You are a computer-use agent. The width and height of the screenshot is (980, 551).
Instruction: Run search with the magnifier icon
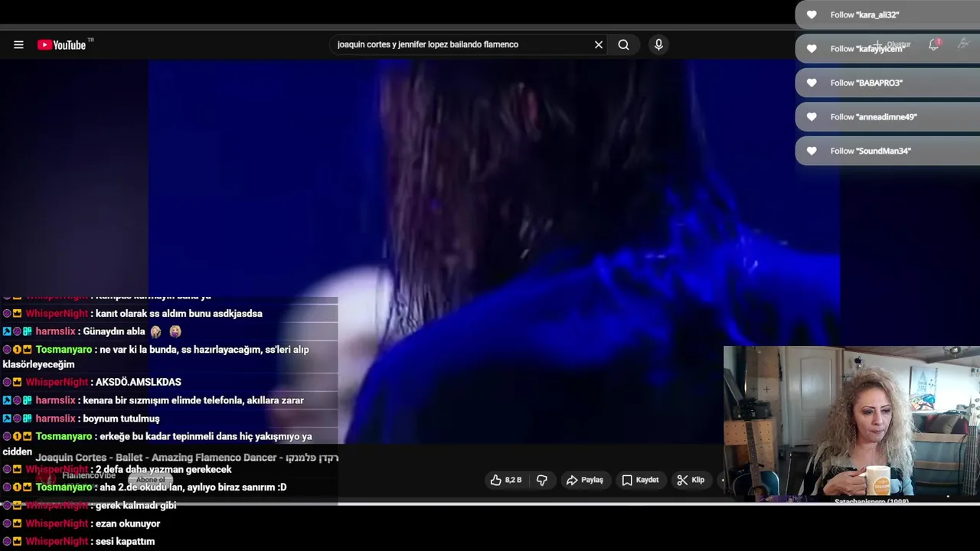coord(624,44)
